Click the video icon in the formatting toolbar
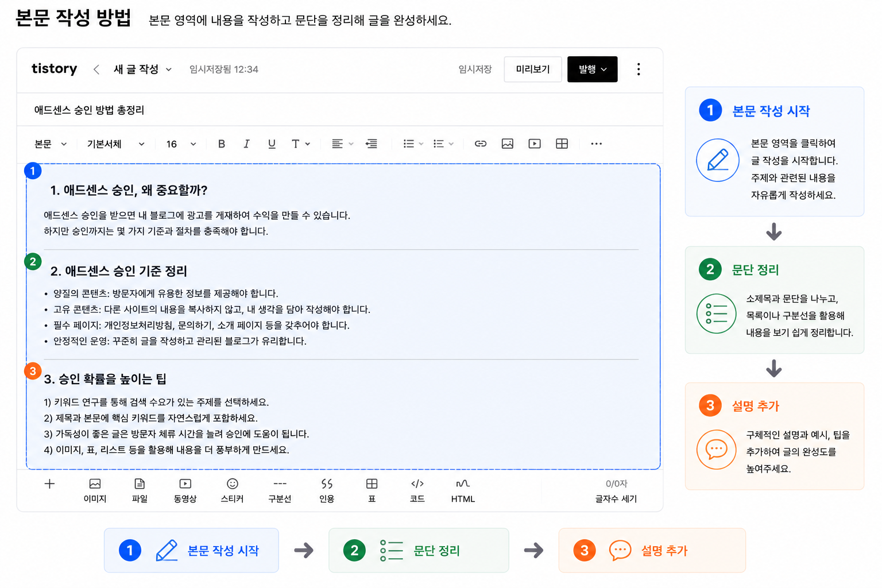This screenshot has width=882, height=588. 535,144
